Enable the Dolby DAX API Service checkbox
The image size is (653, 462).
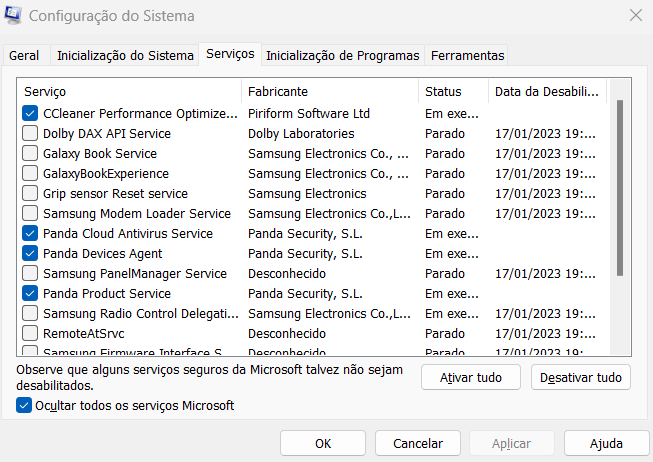click(30, 134)
